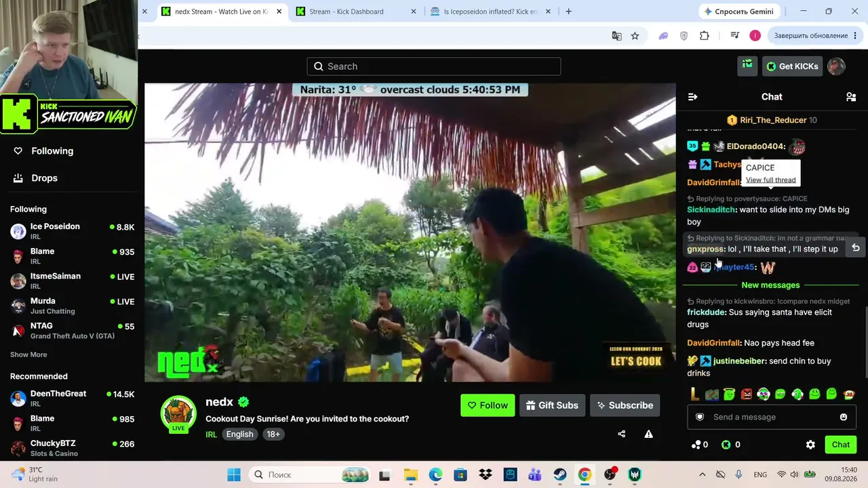Open Murda's channel in Following list

coord(73,306)
